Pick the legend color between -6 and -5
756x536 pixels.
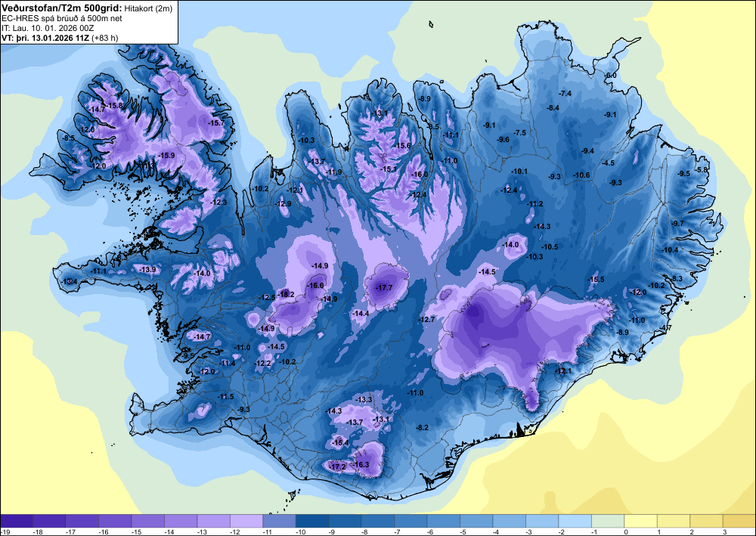tap(444, 521)
